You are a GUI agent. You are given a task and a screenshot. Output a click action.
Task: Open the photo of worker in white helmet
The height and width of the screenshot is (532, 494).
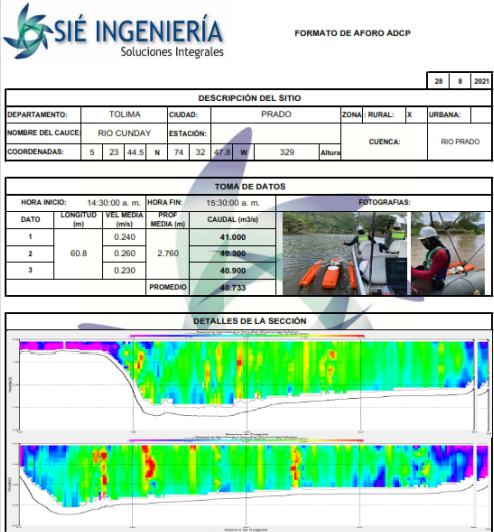448,253
